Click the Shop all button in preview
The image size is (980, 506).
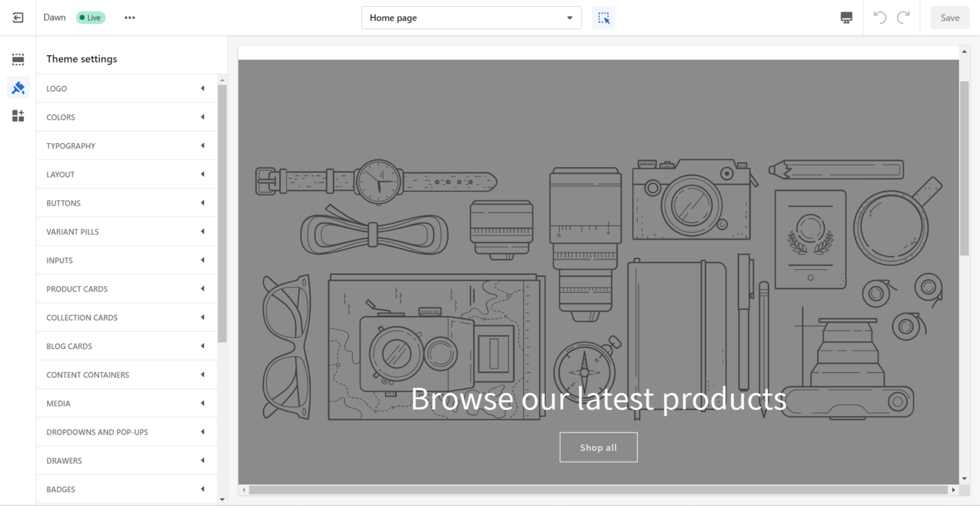598,447
